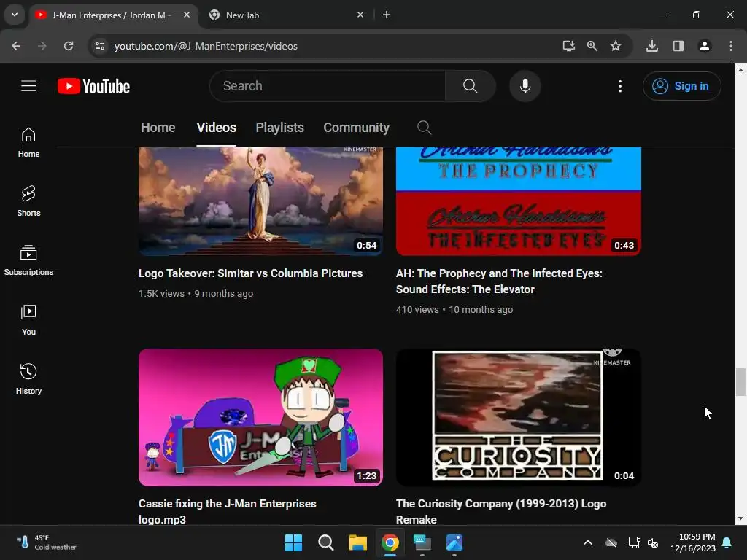747x560 pixels.
Task: Click Chrome icon in taskbar
Action: click(x=390, y=542)
